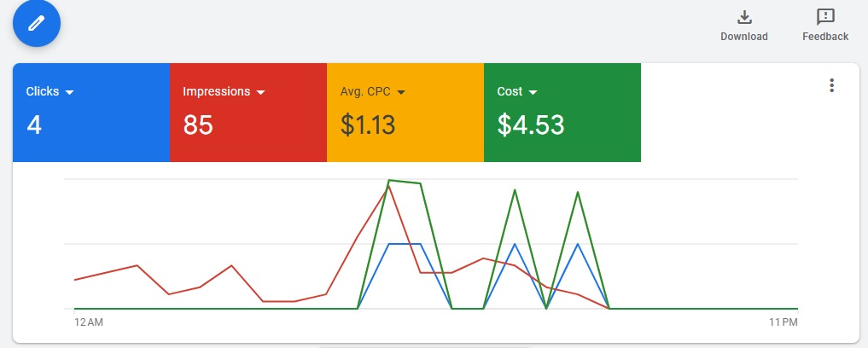Expand the Impressions metric dropdown arrow
Viewport: 868px width, 348px height.
click(261, 92)
